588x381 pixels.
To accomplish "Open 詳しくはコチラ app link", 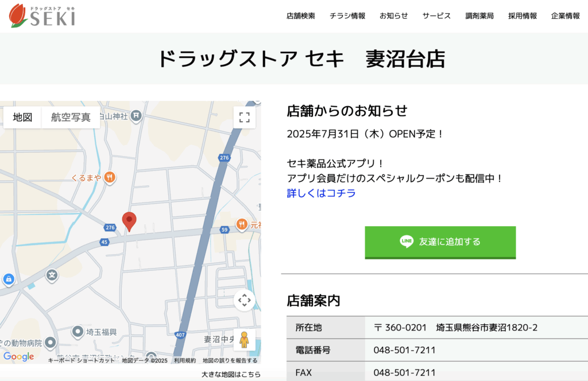I will point(322,193).
